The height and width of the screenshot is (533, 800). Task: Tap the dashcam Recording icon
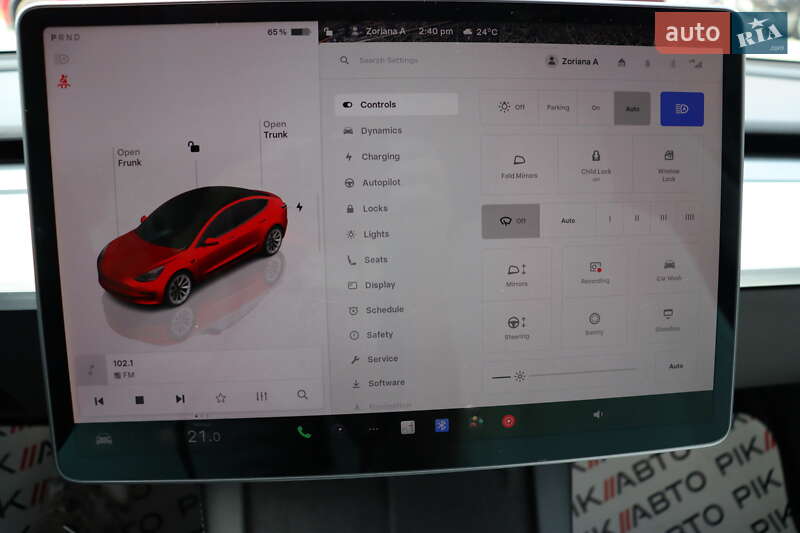[x=595, y=272]
